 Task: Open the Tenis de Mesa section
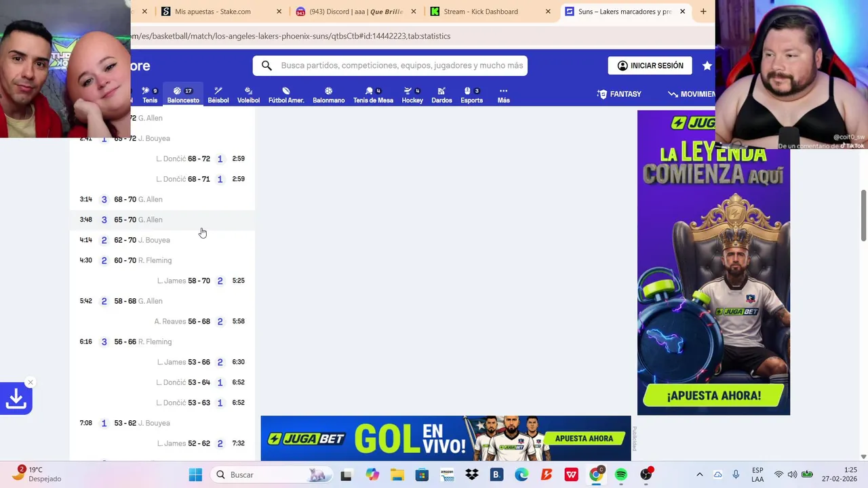(x=373, y=95)
